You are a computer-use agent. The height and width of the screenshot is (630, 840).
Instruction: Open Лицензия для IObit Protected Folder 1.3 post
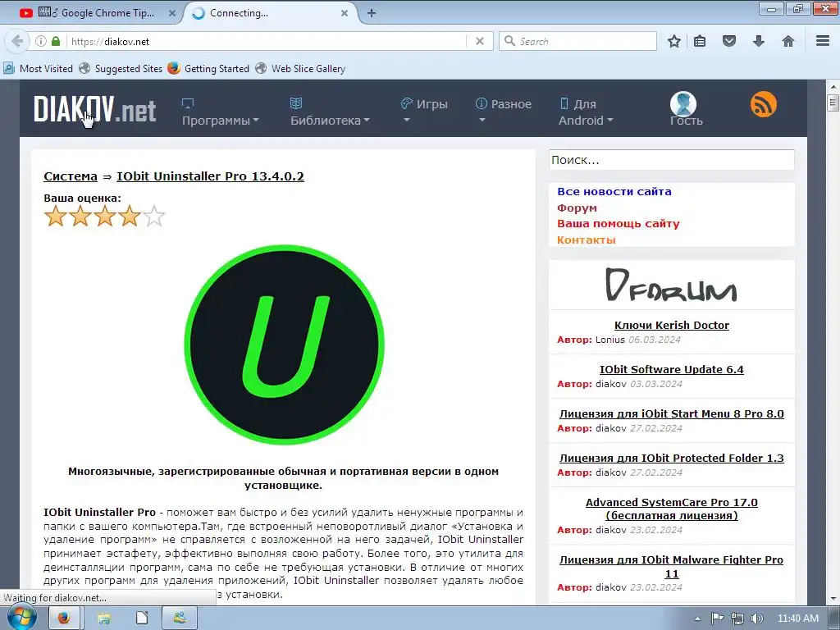[x=671, y=459]
